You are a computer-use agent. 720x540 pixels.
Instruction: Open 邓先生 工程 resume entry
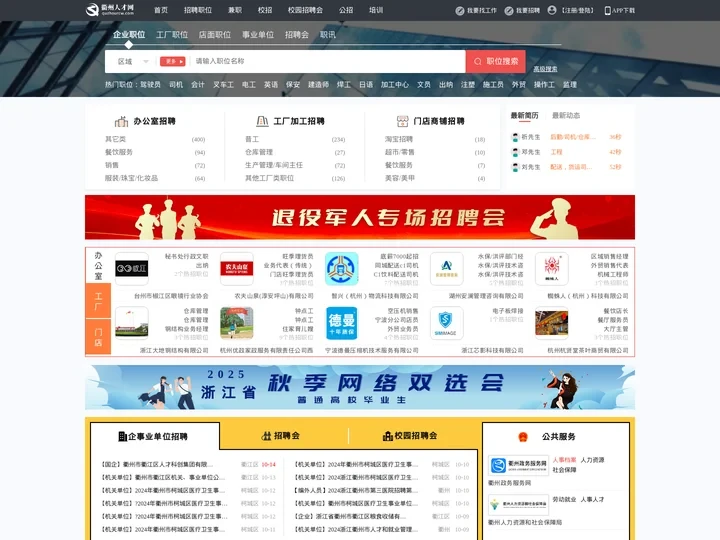coord(566,152)
